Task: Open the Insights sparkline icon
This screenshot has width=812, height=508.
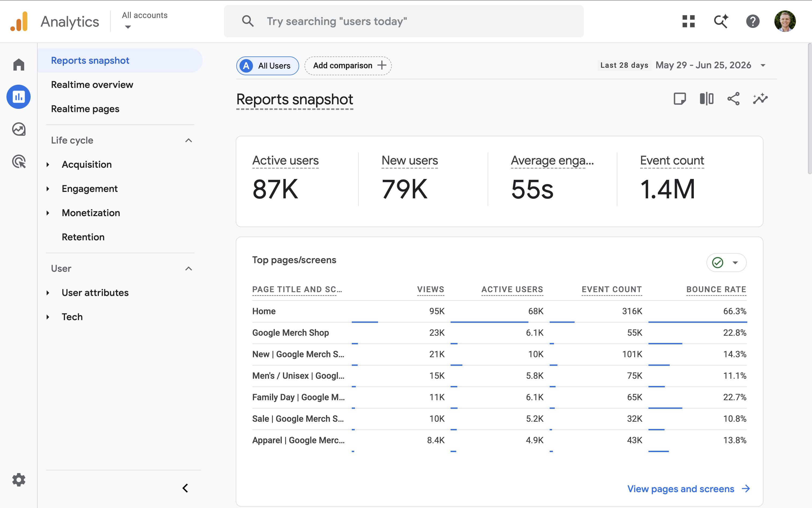Action: [x=760, y=99]
